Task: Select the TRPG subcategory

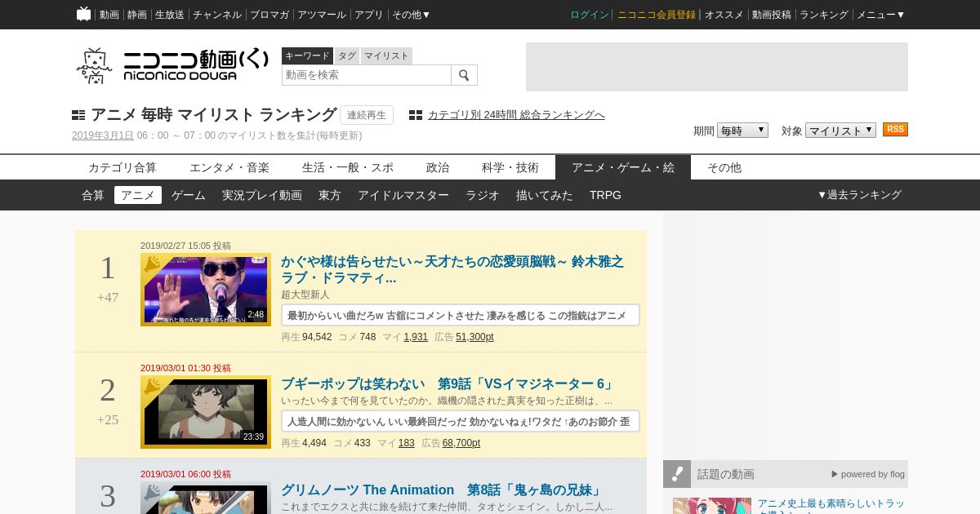Action: point(605,195)
